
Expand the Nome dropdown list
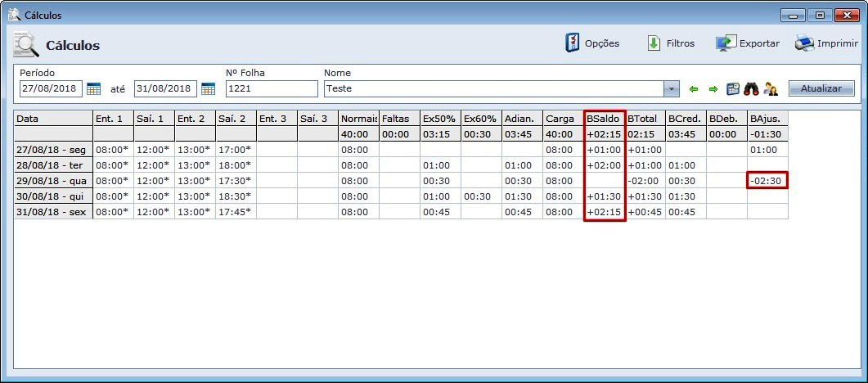(672, 88)
